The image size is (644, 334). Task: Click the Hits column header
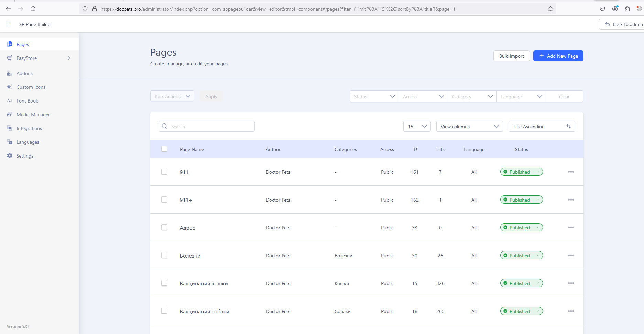click(x=440, y=149)
